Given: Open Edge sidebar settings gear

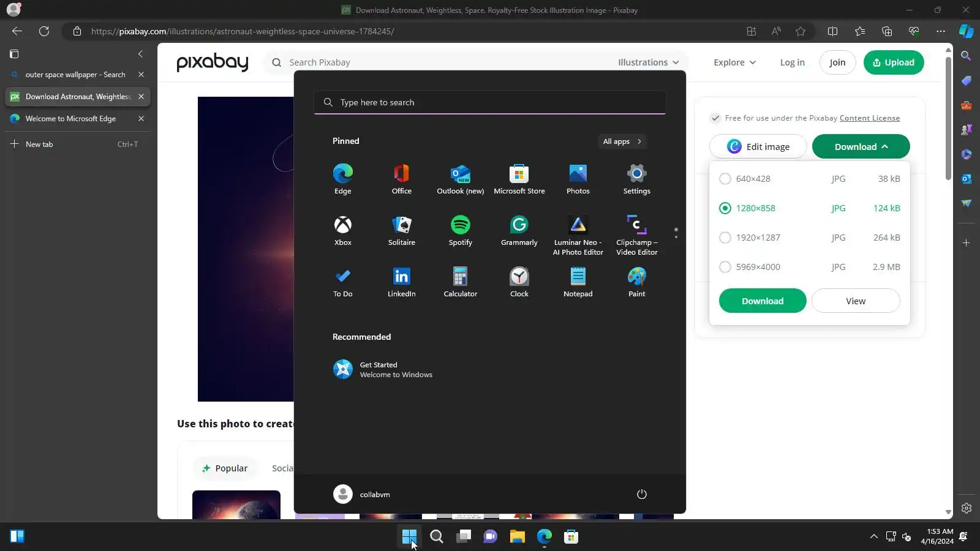Looking at the screenshot, I should pyautogui.click(x=966, y=508).
